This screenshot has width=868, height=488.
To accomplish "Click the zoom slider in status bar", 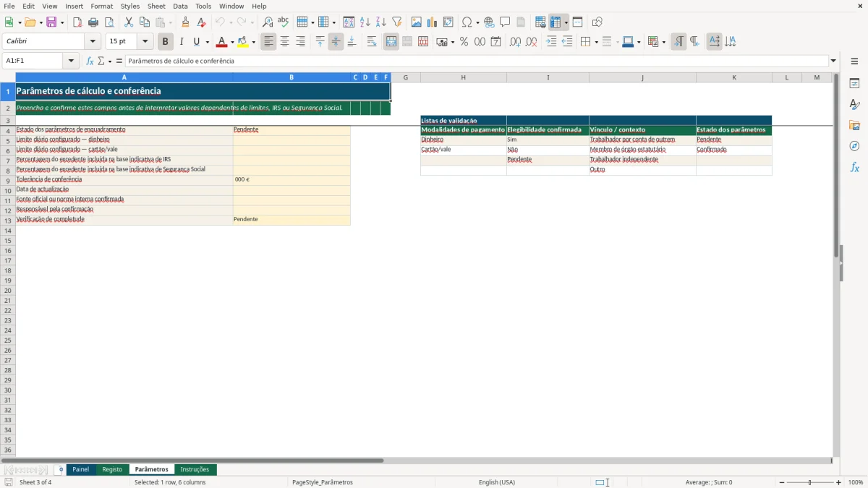I will (810, 482).
